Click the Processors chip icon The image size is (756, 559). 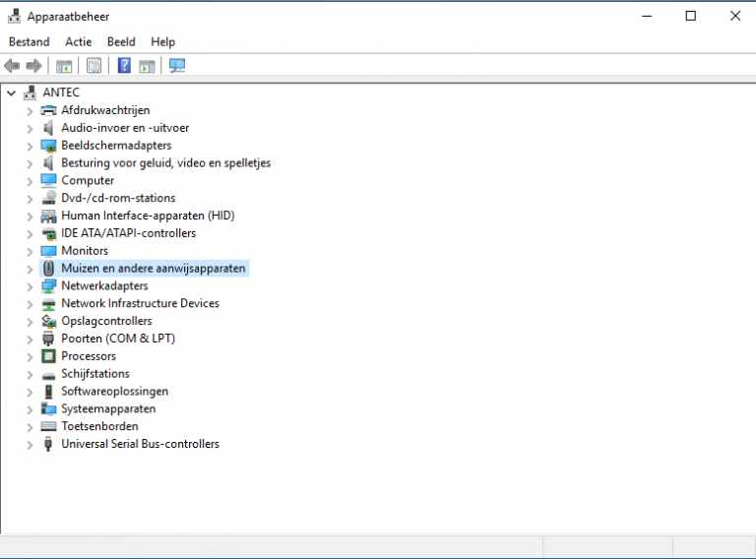click(49, 356)
